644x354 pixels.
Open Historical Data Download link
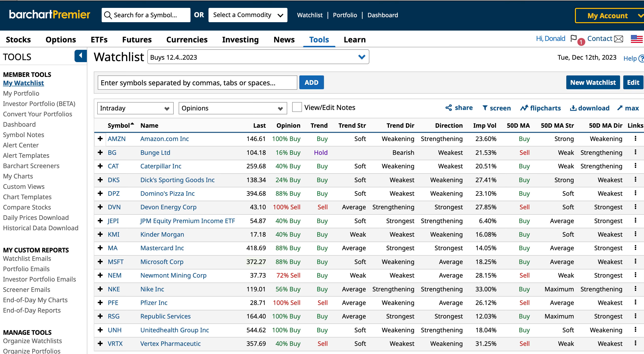[x=40, y=228]
